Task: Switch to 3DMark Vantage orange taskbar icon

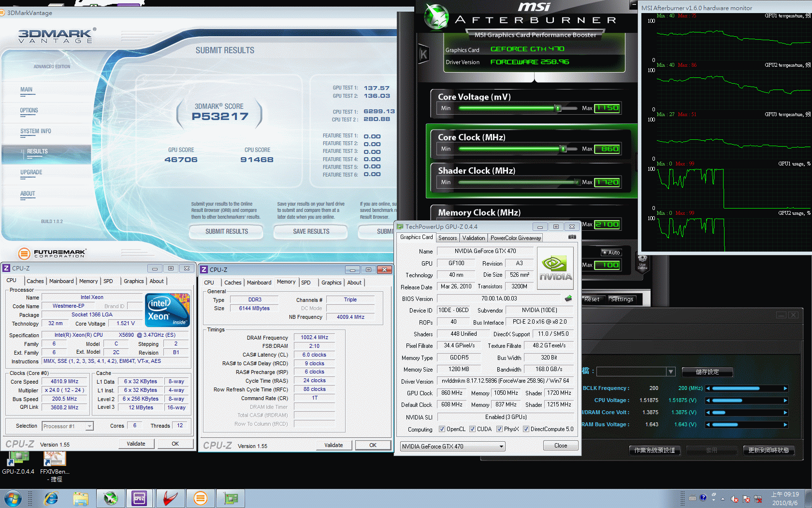Action: coord(200,498)
